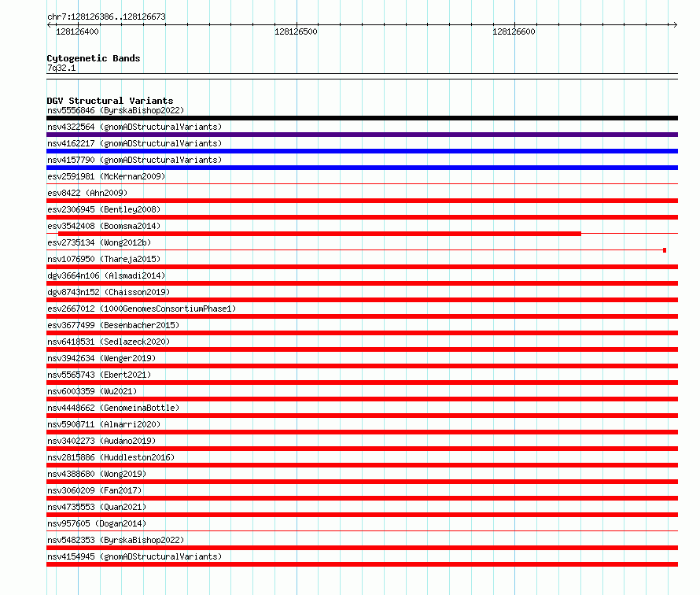The width and height of the screenshot is (700, 595).
Task: Click nsv2815886 (Huddleston2016) variant label
Action: [111, 457]
